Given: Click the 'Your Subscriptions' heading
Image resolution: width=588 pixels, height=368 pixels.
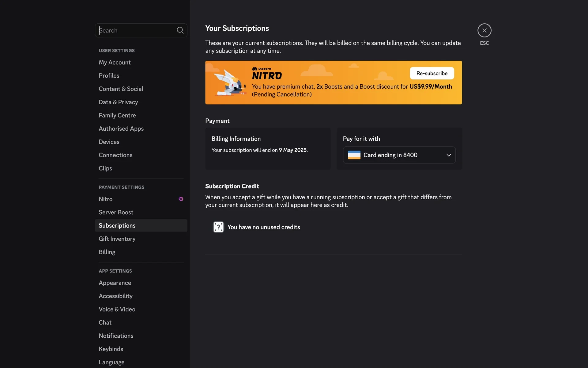Looking at the screenshot, I should point(237,28).
